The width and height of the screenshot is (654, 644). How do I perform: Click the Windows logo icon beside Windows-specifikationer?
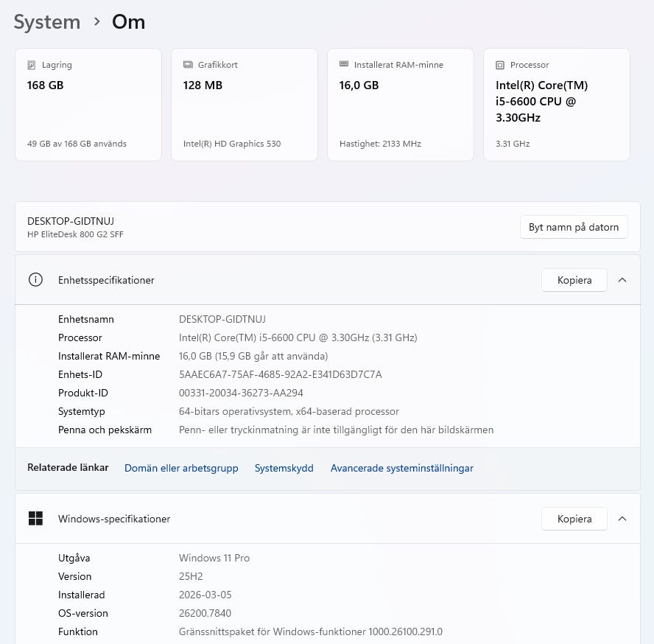coord(35,519)
